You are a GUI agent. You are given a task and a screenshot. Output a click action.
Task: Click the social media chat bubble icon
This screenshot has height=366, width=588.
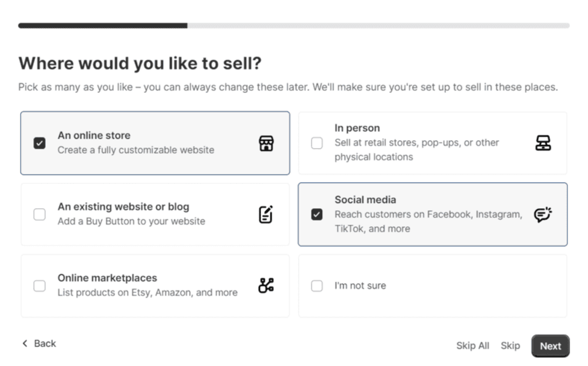coord(543,215)
